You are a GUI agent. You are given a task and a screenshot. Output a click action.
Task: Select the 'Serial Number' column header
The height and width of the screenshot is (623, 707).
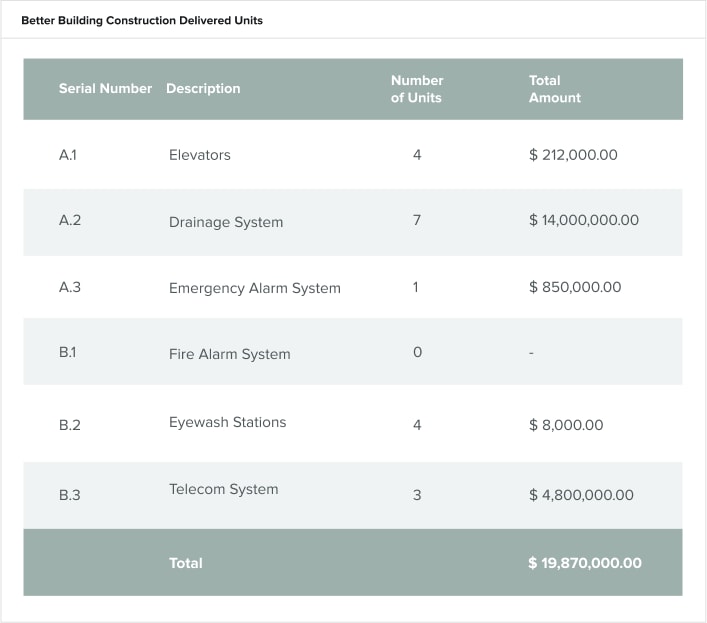click(105, 88)
